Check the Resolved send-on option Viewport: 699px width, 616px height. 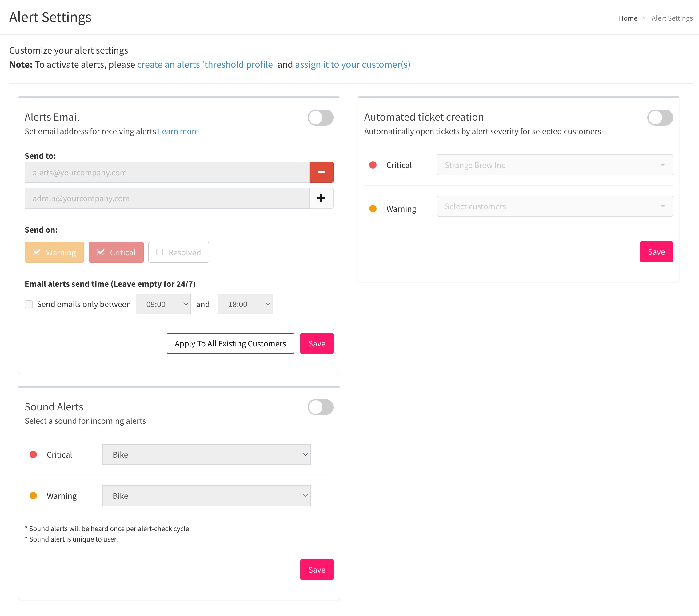coord(178,252)
